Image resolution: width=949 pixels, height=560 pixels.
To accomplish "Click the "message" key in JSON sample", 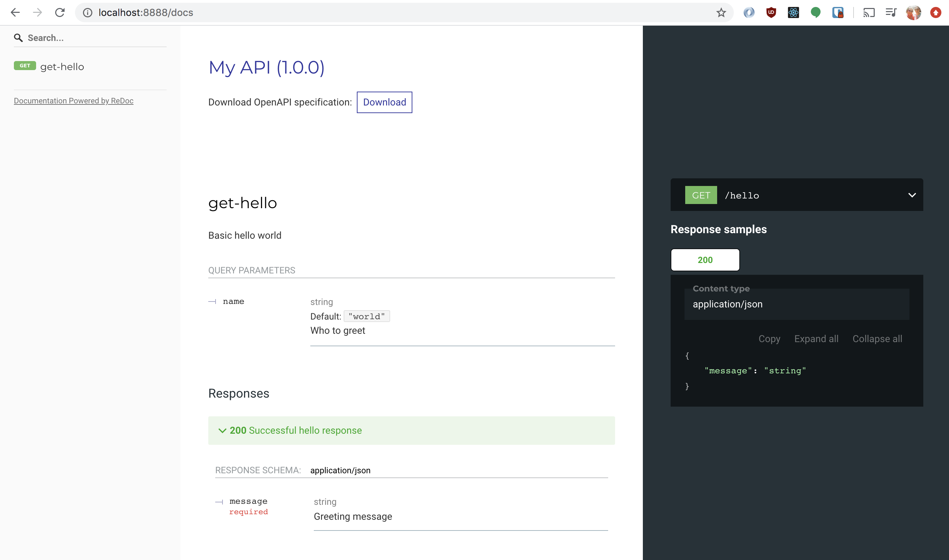I will pos(728,371).
